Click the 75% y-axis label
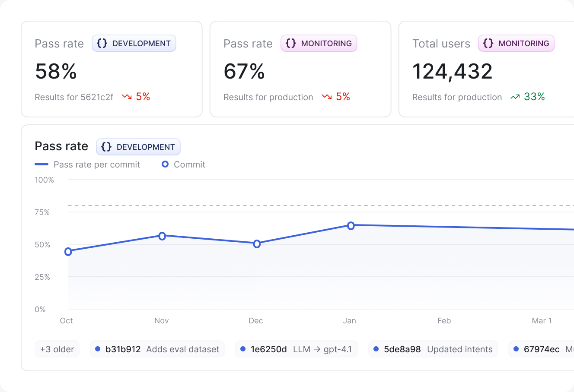574x392 pixels. pyautogui.click(x=42, y=212)
